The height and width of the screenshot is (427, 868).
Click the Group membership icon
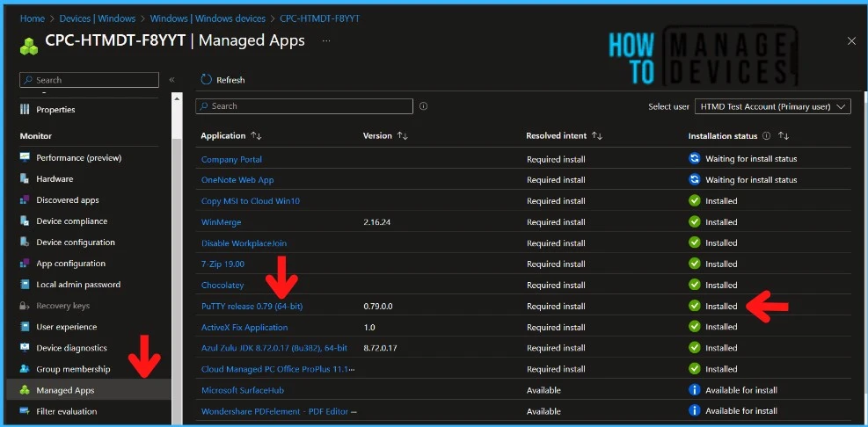[x=25, y=369]
